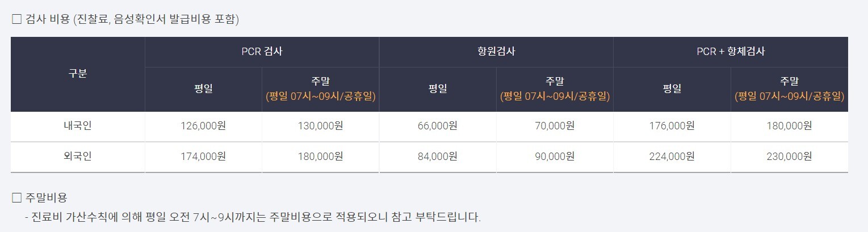Viewport: 868px width, 232px height.
Task: Click the 70,000원 price cell
Action: point(555,126)
